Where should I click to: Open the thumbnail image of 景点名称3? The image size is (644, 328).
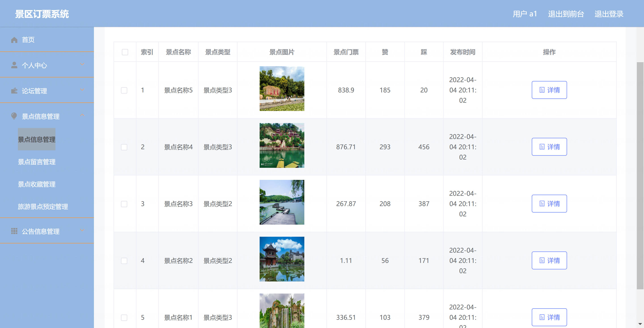pos(282,202)
